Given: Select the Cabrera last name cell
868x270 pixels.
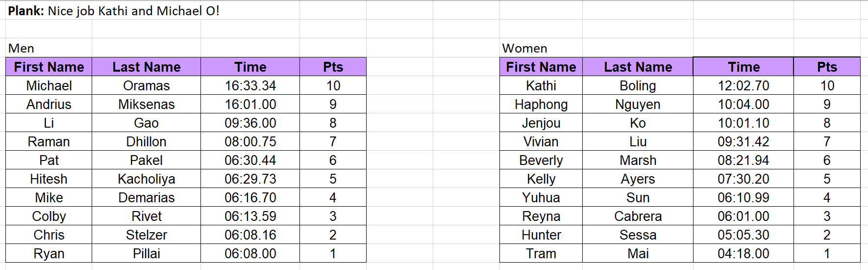Looking at the screenshot, I should pos(638,216).
